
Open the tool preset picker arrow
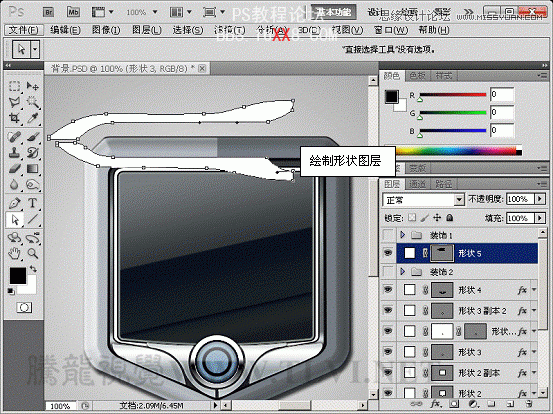[x=35, y=49]
